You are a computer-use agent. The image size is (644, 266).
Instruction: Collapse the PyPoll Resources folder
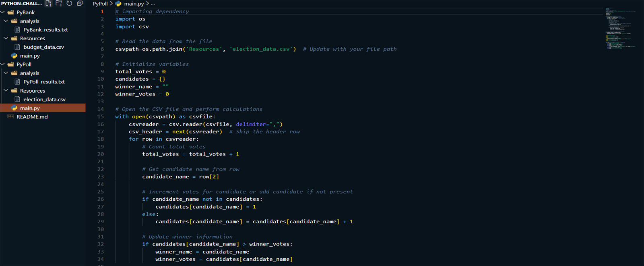click(x=6, y=91)
